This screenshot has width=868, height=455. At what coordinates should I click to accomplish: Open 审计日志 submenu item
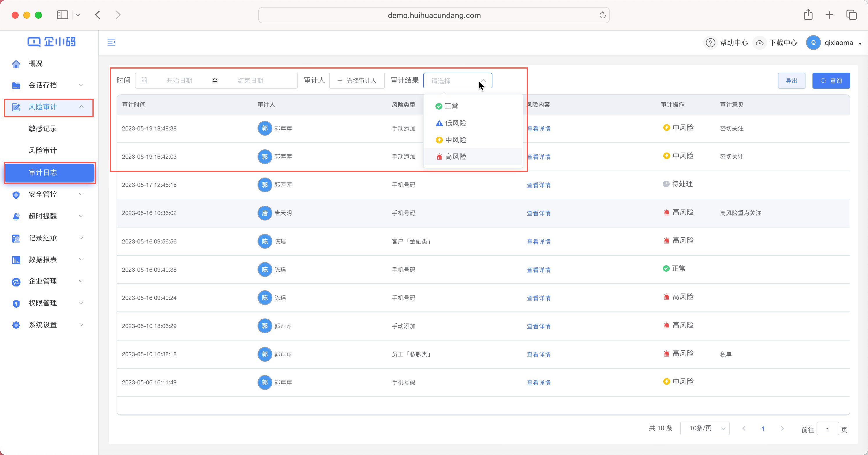(49, 172)
